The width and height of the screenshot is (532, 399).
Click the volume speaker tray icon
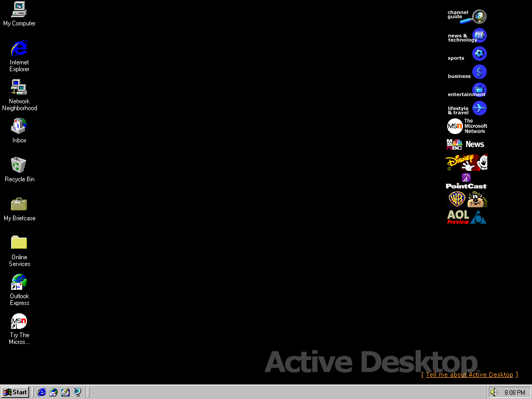[x=494, y=392]
